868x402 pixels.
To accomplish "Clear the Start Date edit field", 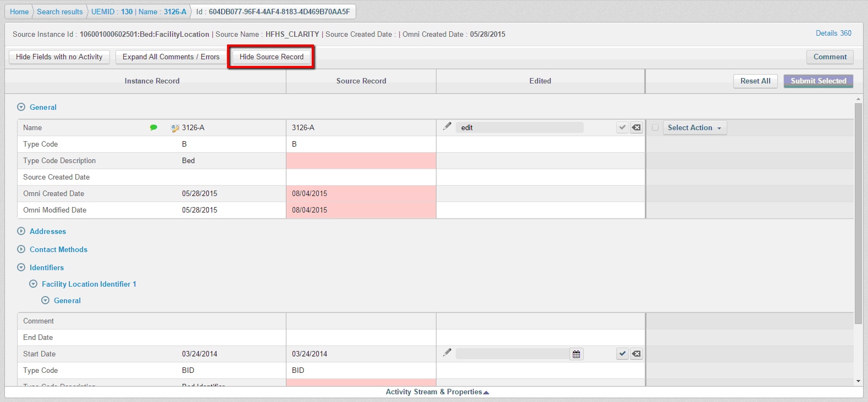I will coord(636,354).
